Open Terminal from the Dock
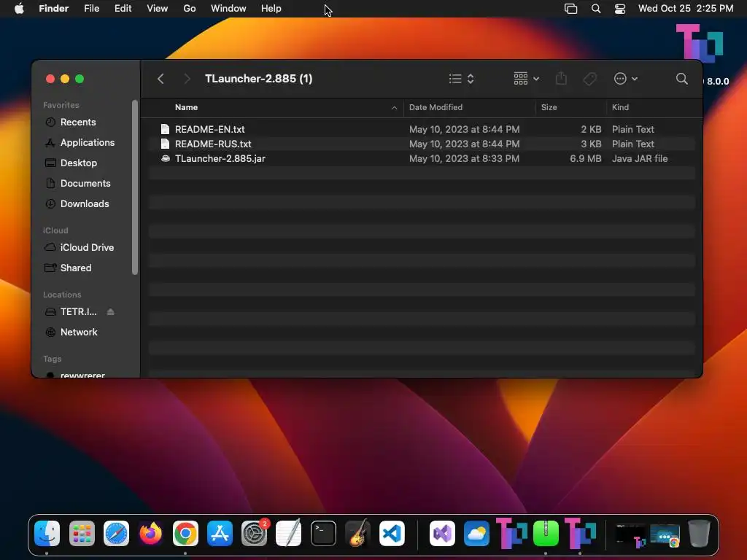Viewport: 747px width, 560px height. [323, 533]
